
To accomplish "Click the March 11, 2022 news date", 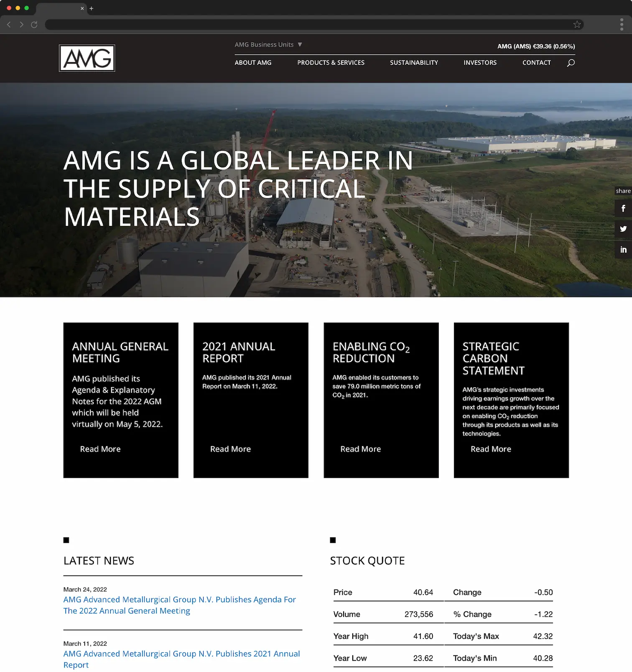I will click(x=85, y=644).
